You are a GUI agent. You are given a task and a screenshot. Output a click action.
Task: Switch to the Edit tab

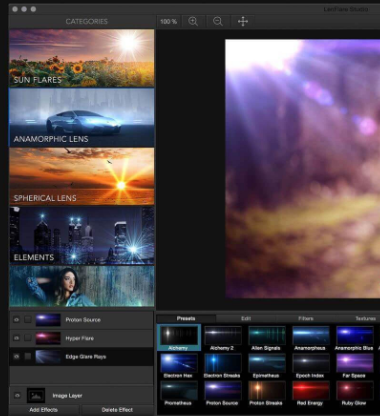pyautogui.click(x=246, y=318)
